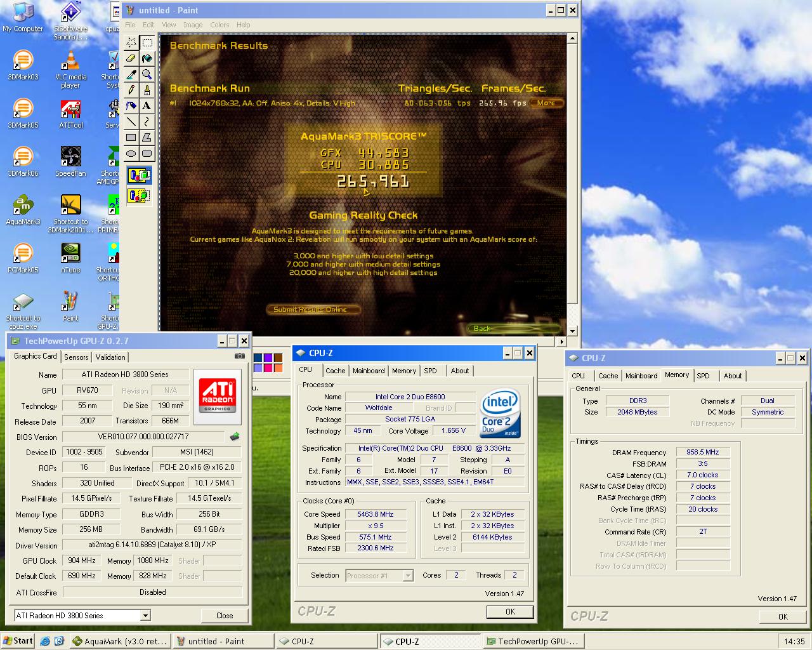Viewport: 812px width, 650px height.
Task: Open the Cache tab in middle CPU-Z window
Action: click(x=336, y=371)
